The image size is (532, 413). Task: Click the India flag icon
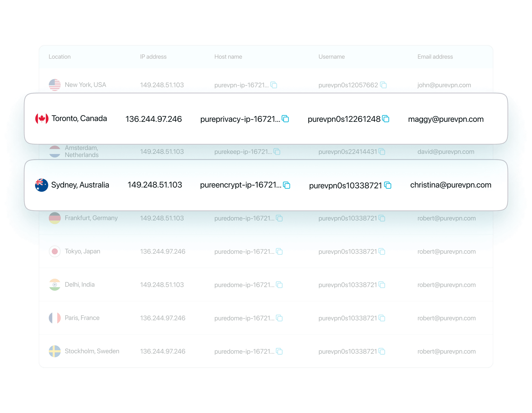55,285
